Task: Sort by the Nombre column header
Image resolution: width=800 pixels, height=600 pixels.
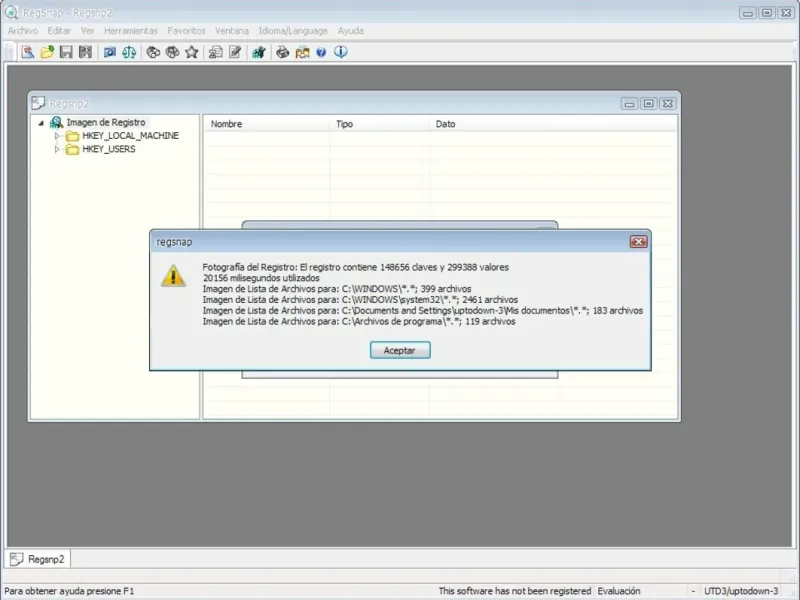Action: (266, 124)
